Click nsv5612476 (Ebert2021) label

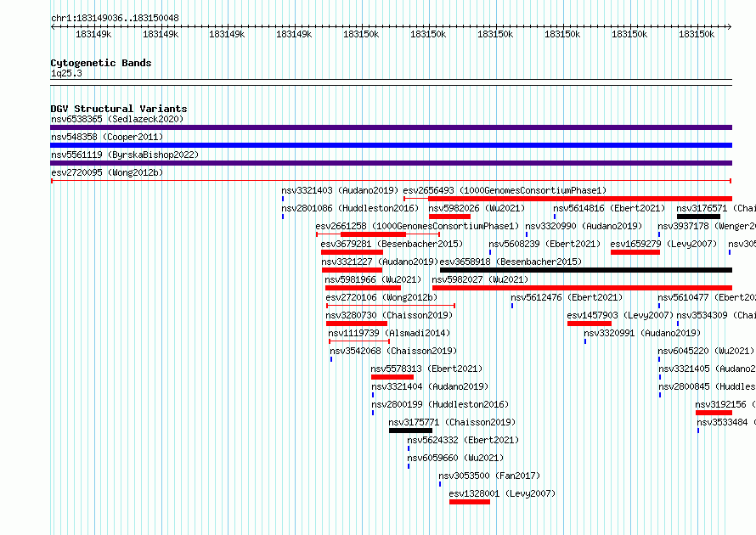[567, 297]
